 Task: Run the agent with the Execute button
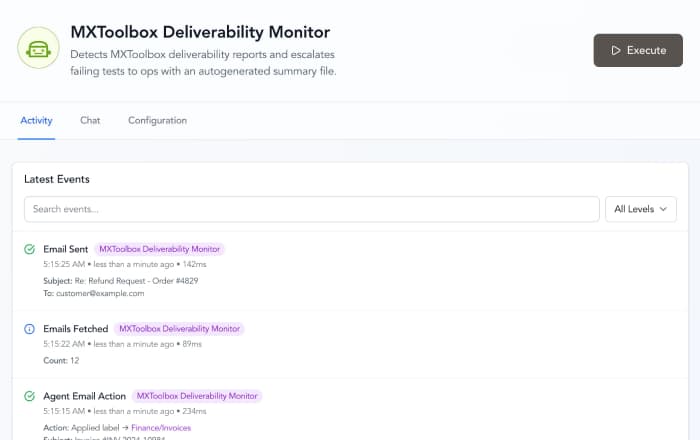coord(638,50)
